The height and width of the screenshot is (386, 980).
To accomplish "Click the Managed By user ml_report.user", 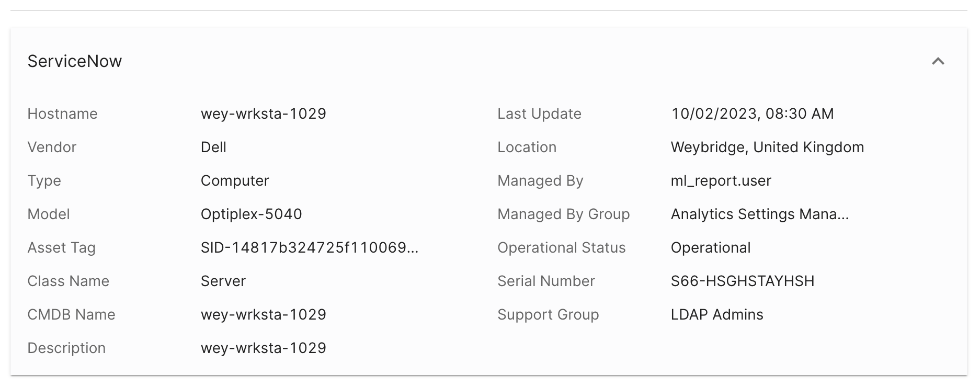I will coord(721,181).
